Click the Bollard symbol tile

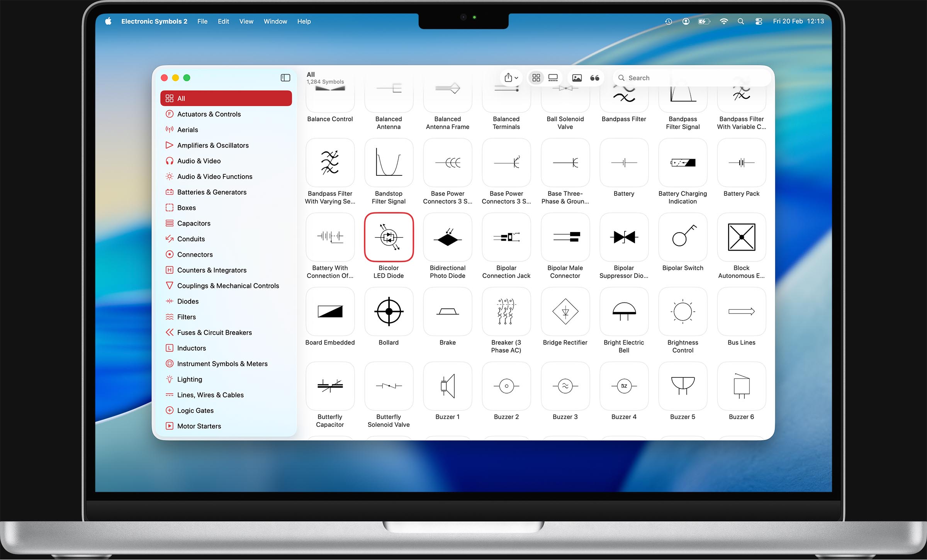point(389,312)
